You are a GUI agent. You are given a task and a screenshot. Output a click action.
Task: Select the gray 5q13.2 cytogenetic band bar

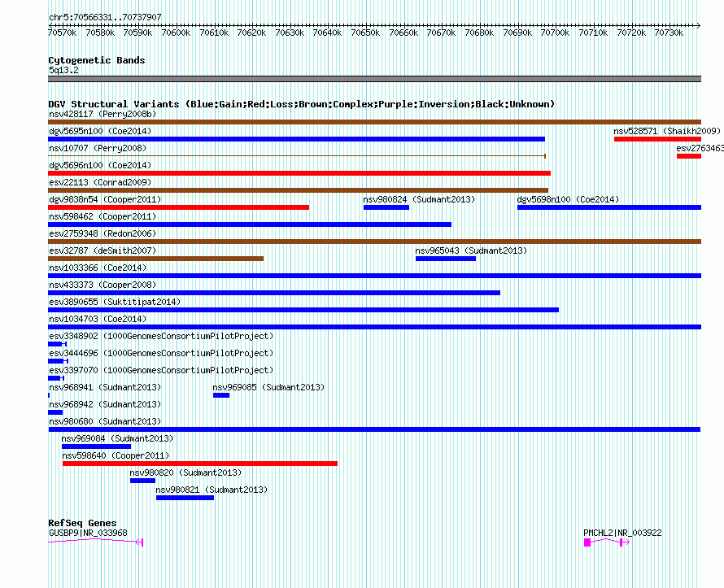[x=374, y=79]
